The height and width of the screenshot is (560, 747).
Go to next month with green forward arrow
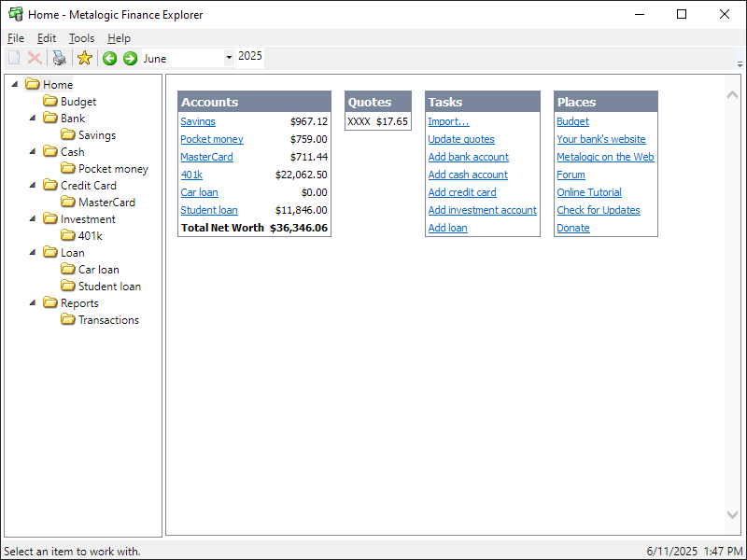click(x=130, y=58)
